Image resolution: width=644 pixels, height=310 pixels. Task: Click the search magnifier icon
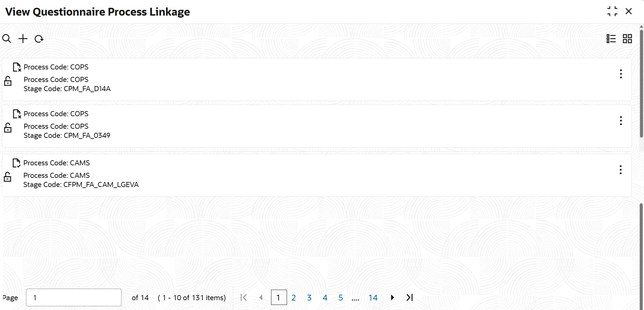[x=7, y=39]
